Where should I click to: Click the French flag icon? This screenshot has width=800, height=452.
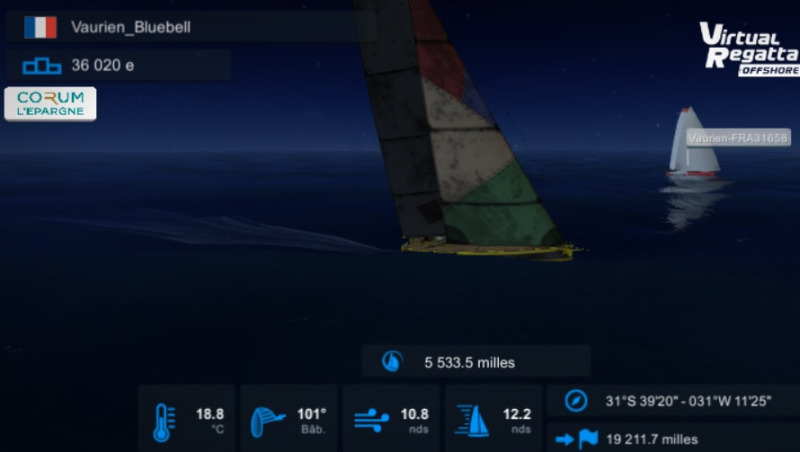pos(40,27)
